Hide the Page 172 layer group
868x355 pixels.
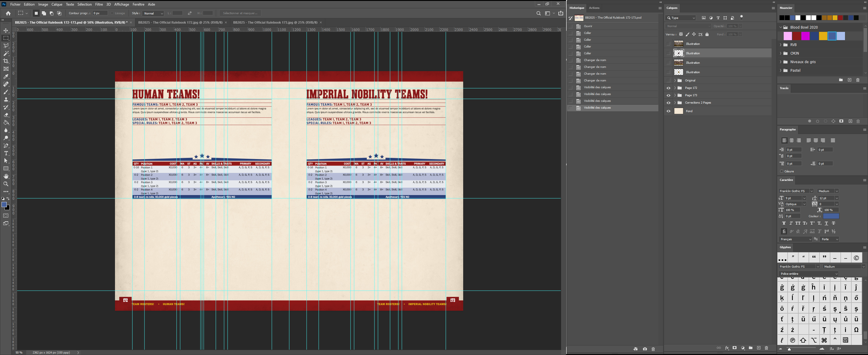[x=668, y=88]
